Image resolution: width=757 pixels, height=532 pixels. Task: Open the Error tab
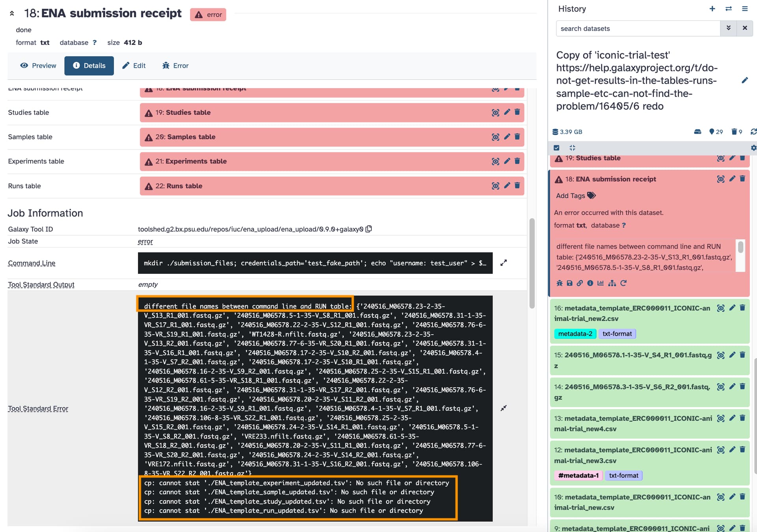coord(175,65)
